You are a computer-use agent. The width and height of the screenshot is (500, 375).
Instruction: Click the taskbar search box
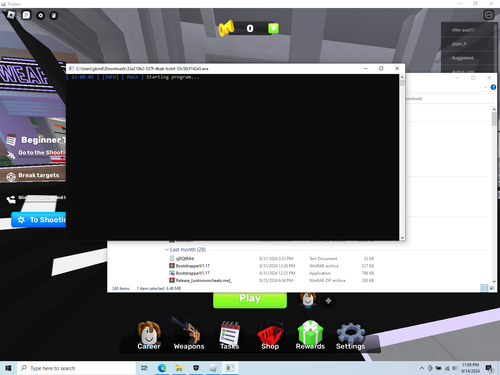76,368
